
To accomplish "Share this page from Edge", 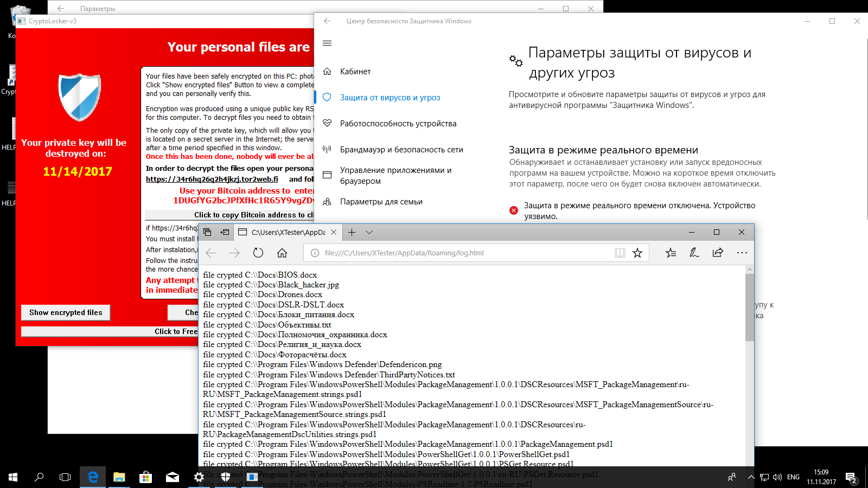I will point(718,253).
